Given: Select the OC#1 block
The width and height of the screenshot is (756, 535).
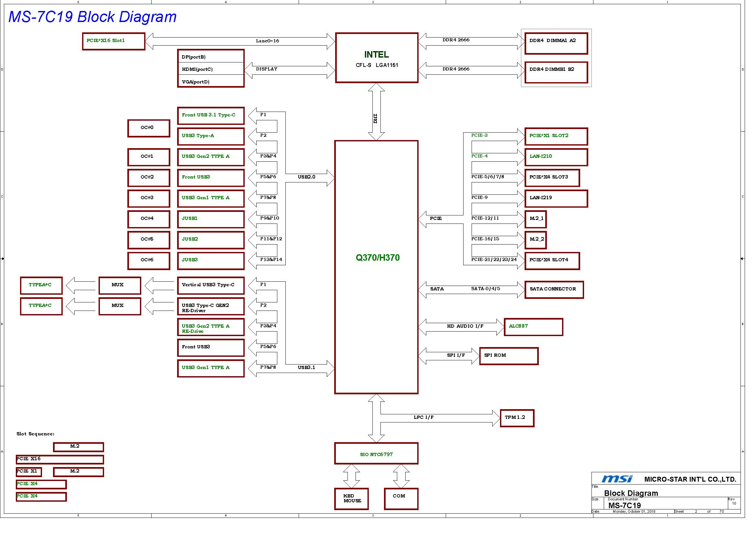Looking at the screenshot, I should (x=149, y=157).
